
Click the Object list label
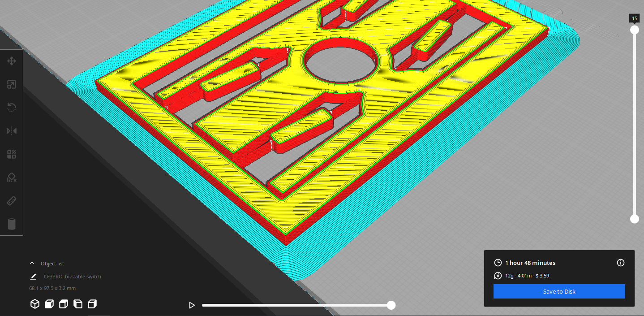(52, 264)
